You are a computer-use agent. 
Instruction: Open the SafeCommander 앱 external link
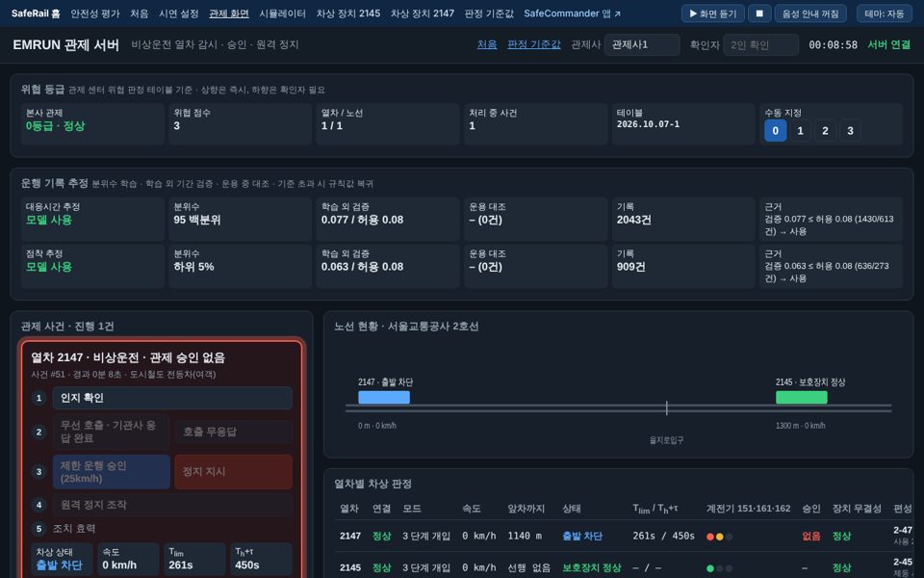[572, 13]
